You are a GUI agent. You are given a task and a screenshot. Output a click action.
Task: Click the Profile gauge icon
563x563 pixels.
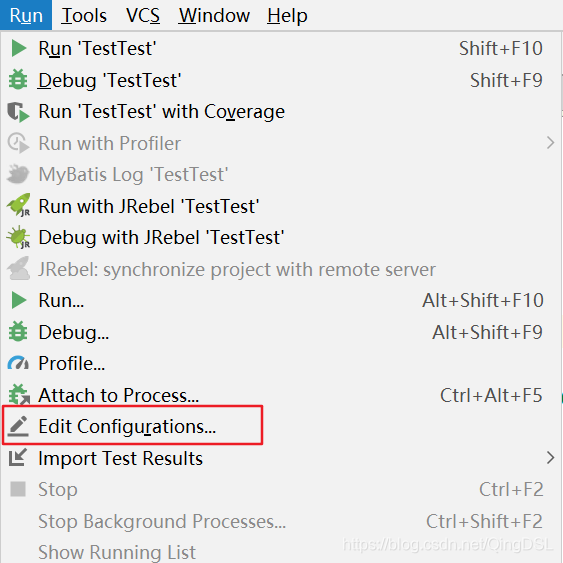pos(18,363)
